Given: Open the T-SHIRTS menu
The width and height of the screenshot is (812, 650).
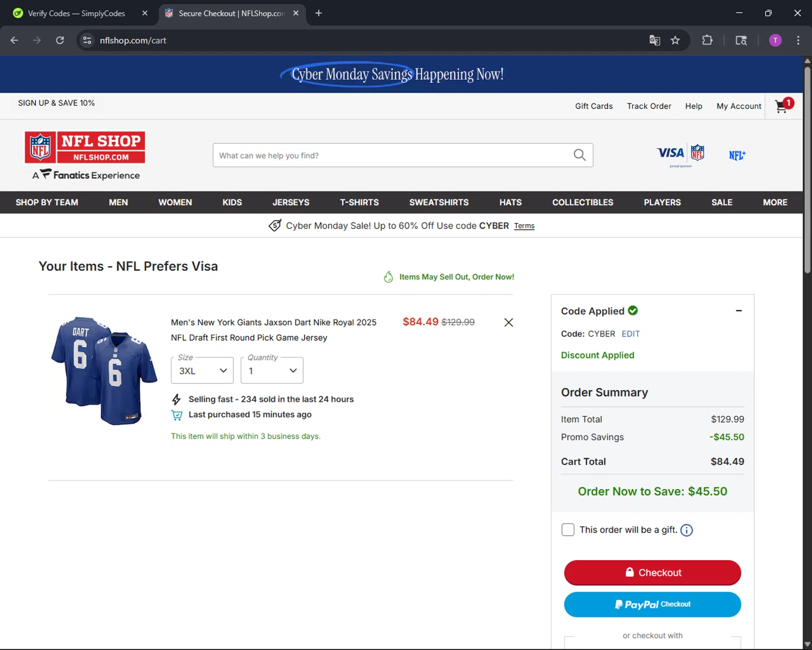Looking at the screenshot, I should (359, 203).
